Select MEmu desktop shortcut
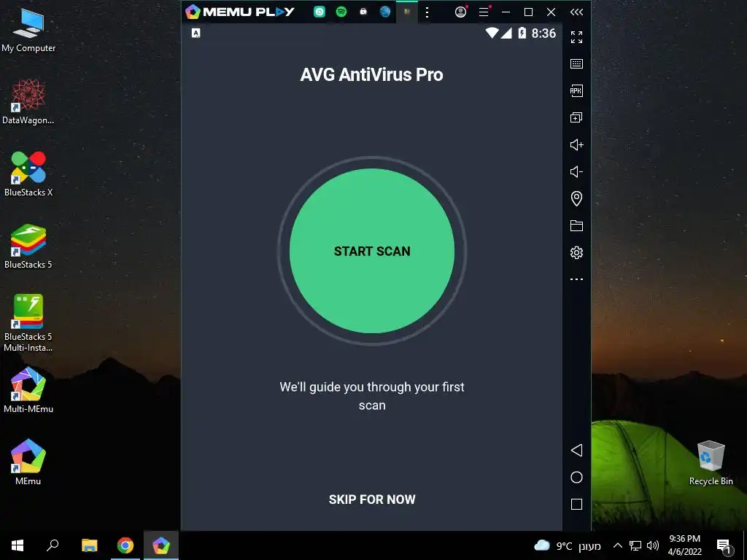This screenshot has width=747, height=560. pyautogui.click(x=28, y=462)
